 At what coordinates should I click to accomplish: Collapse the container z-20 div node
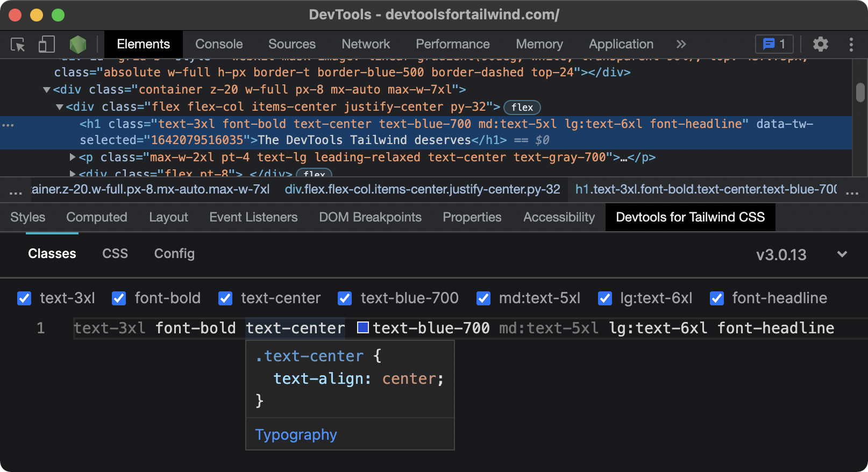(47, 90)
